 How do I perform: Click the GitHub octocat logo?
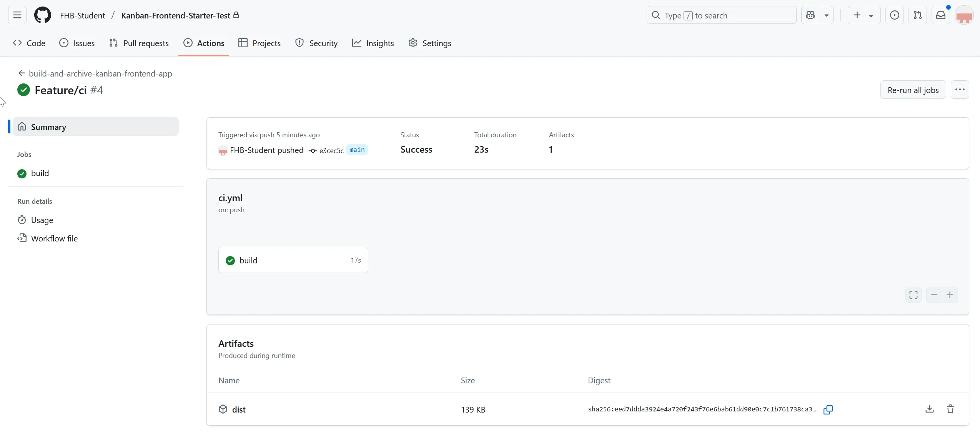[42, 15]
